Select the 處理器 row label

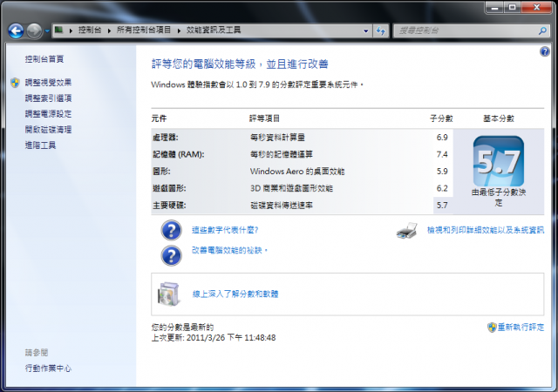click(x=166, y=138)
